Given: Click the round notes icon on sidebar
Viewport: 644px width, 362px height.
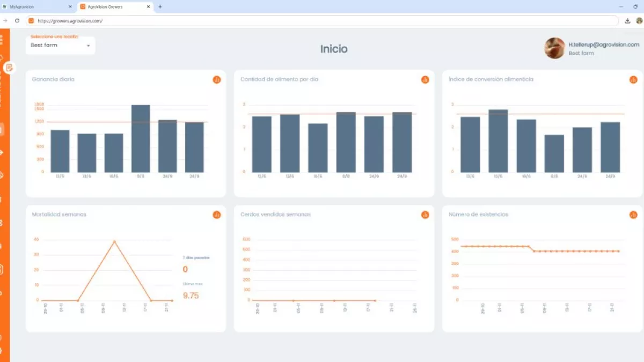Looking at the screenshot, I should pyautogui.click(x=9, y=68).
